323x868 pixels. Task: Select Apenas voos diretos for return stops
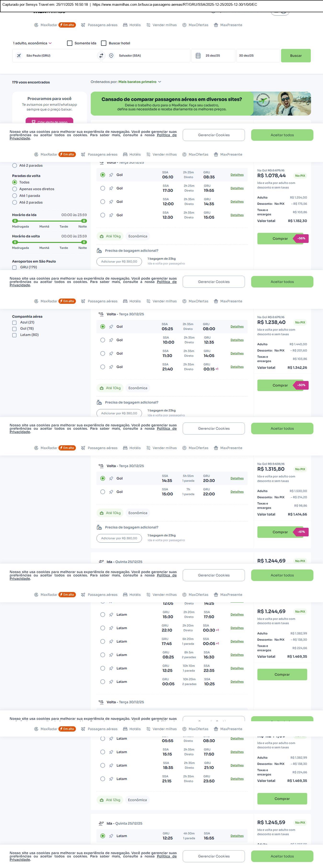pyautogui.click(x=14, y=189)
